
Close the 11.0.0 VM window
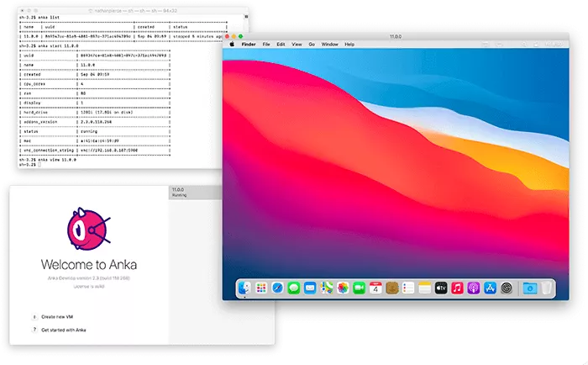click(227, 36)
